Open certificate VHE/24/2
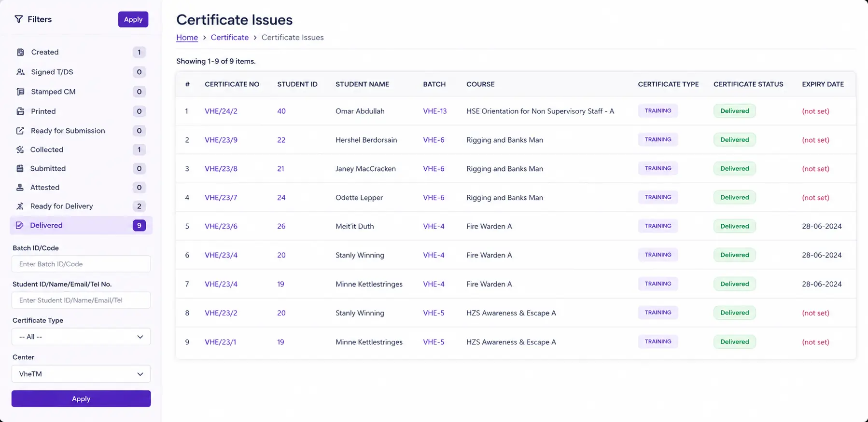Image resolution: width=868 pixels, height=422 pixels. pyautogui.click(x=221, y=111)
